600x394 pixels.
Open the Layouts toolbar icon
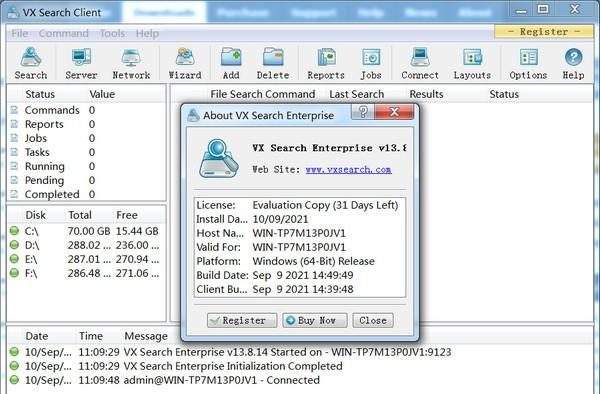pyautogui.click(x=472, y=63)
